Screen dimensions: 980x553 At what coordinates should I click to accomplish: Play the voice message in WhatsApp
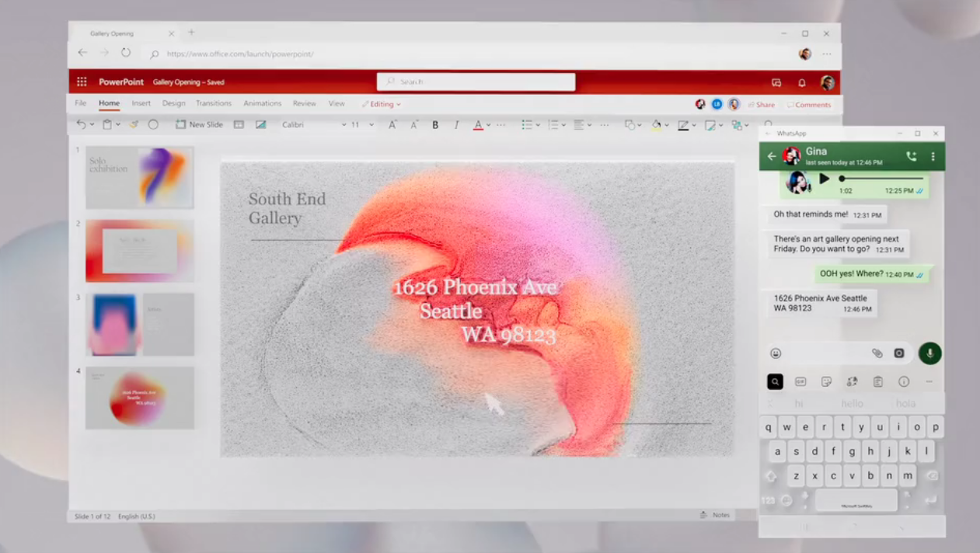point(825,179)
